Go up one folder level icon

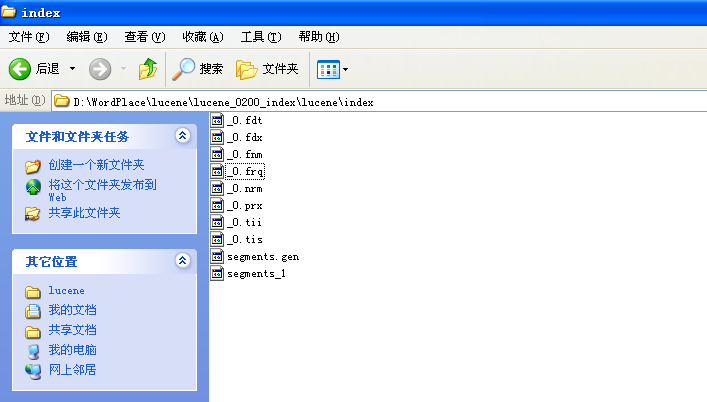[148, 69]
